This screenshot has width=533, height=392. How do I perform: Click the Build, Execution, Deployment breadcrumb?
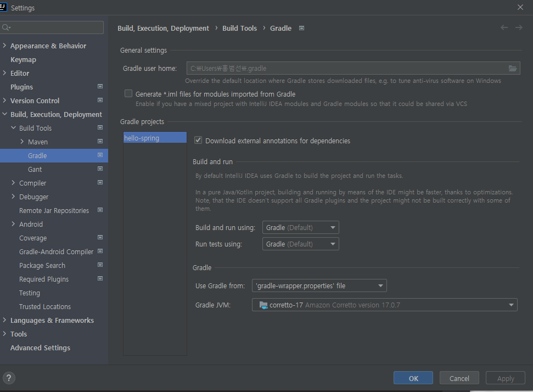click(x=163, y=28)
